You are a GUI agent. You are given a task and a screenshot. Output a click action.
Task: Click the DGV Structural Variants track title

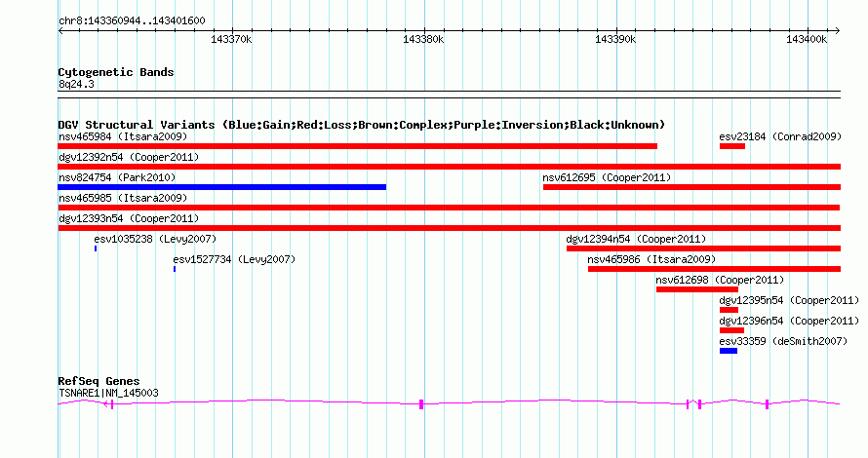coord(362,125)
